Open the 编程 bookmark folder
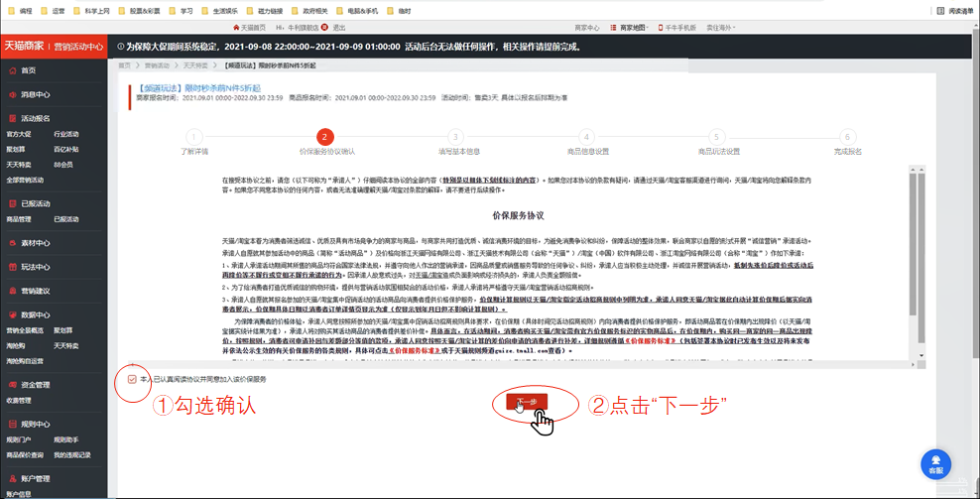Image resolution: width=980 pixels, height=499 pixels. tap(19, 11)
